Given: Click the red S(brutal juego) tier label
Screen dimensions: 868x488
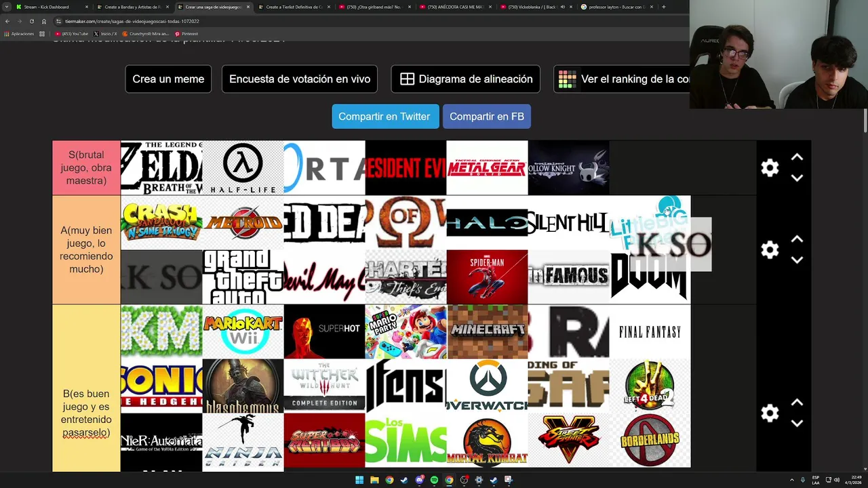Looking at the screenshot, I should (86, 168).
